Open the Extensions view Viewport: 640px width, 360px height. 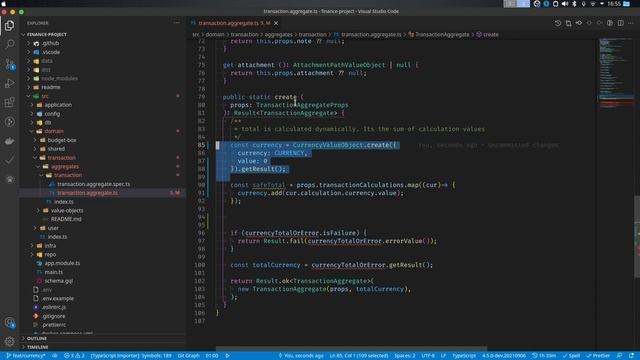[x=9, y=102]
